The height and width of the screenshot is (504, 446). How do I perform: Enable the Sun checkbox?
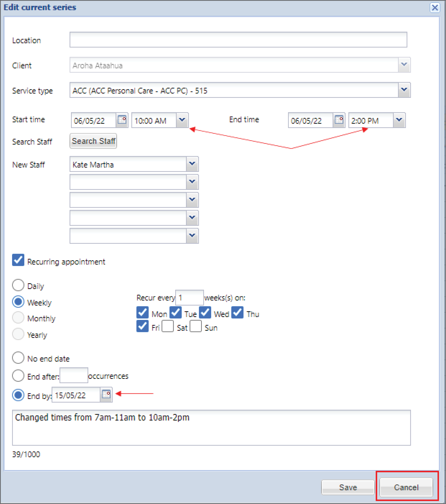point(196,326)
